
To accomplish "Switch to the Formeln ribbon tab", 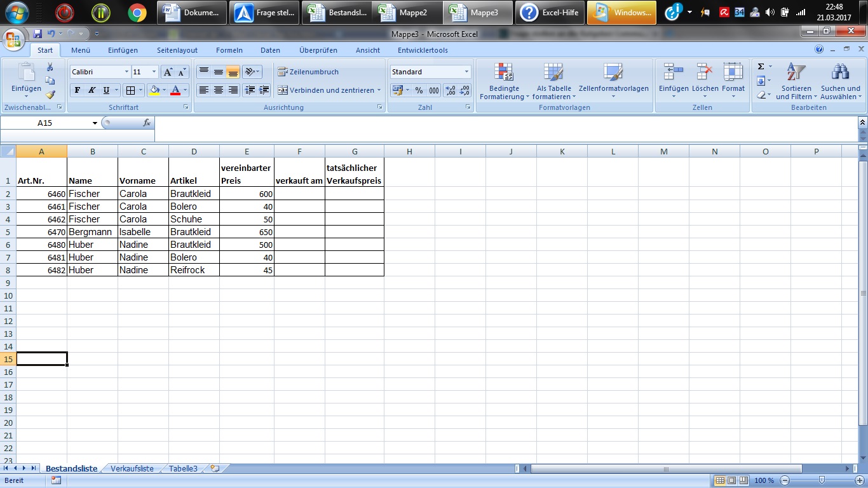I will pyautogui.click(x=229, y=50).
